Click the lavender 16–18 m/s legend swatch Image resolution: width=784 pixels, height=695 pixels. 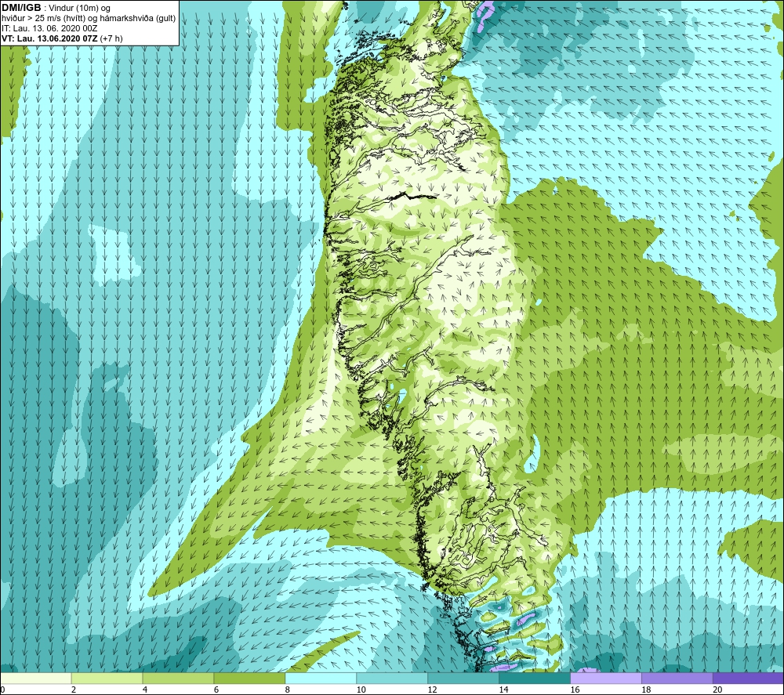click(606, 678)
